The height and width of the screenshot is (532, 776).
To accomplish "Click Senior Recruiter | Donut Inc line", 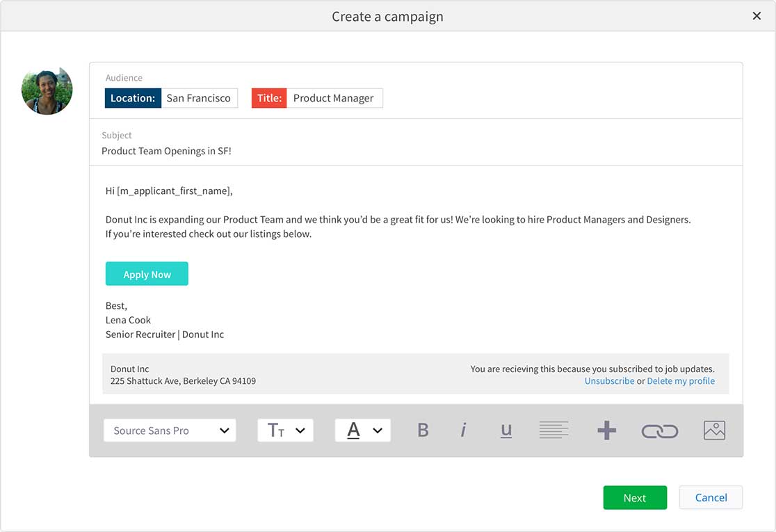I will [x=165, y=334].
